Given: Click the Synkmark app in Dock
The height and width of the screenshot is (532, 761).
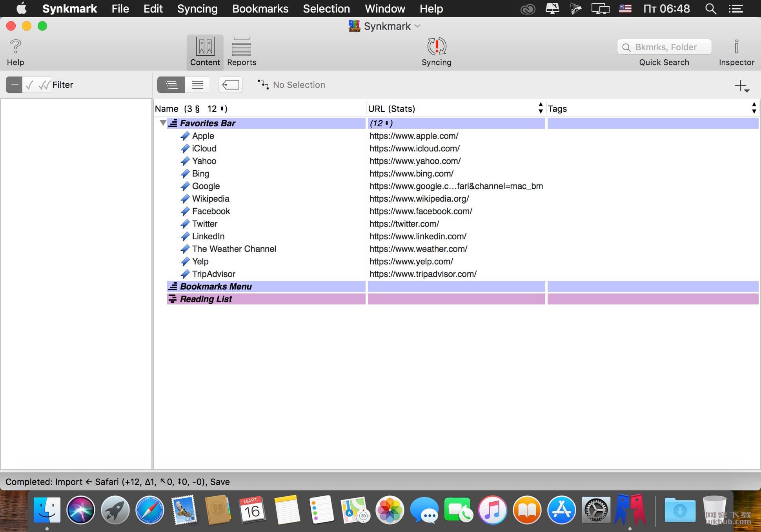Looking at the screenshot, I should [630, 509].
